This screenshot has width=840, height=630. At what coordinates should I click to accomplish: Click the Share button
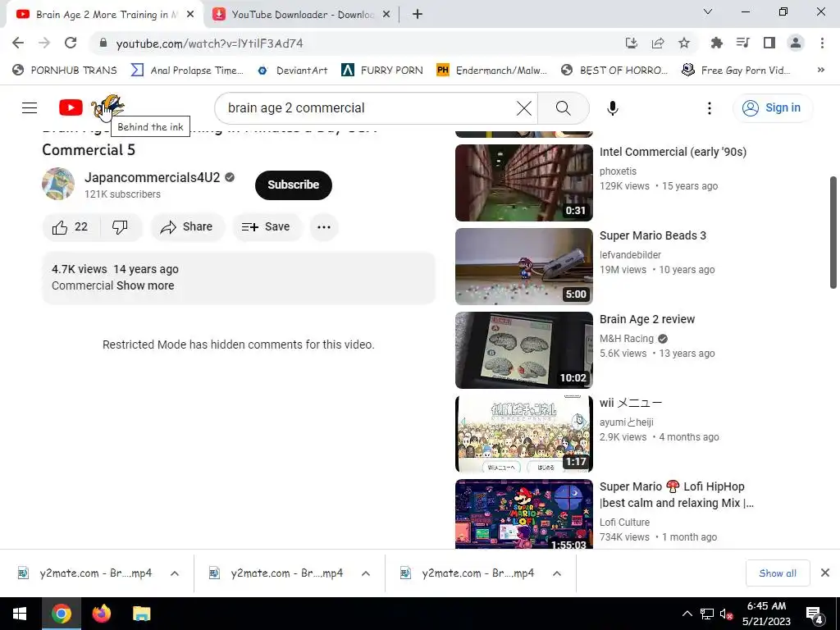click(x=187, y=227)
